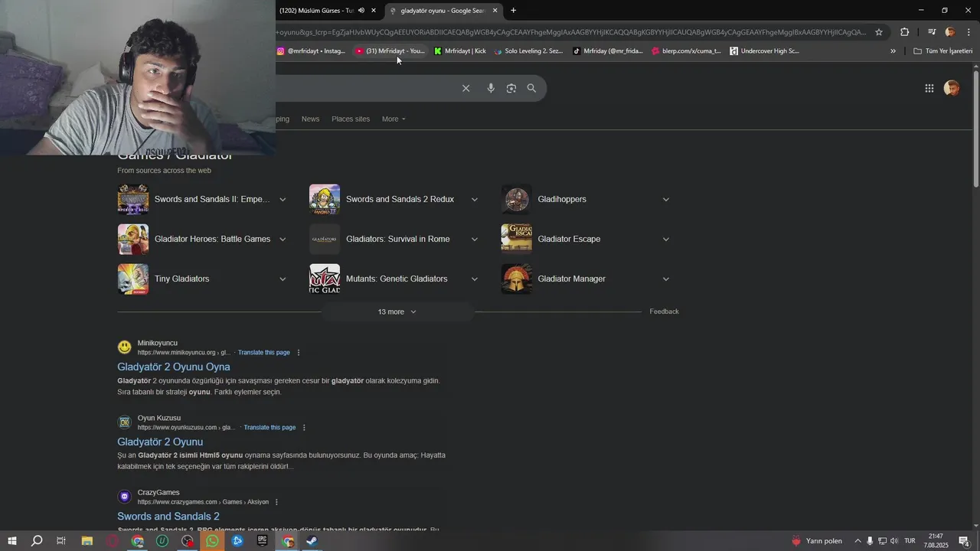The image size is (980, 551).
Task: Open Epic Games Launcher from the taskbar
Action: 262,541
